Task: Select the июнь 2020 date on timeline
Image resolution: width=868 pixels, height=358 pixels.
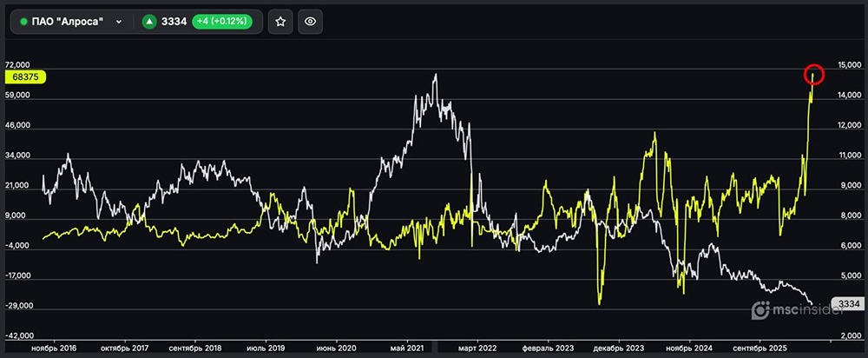Action: 336,348
